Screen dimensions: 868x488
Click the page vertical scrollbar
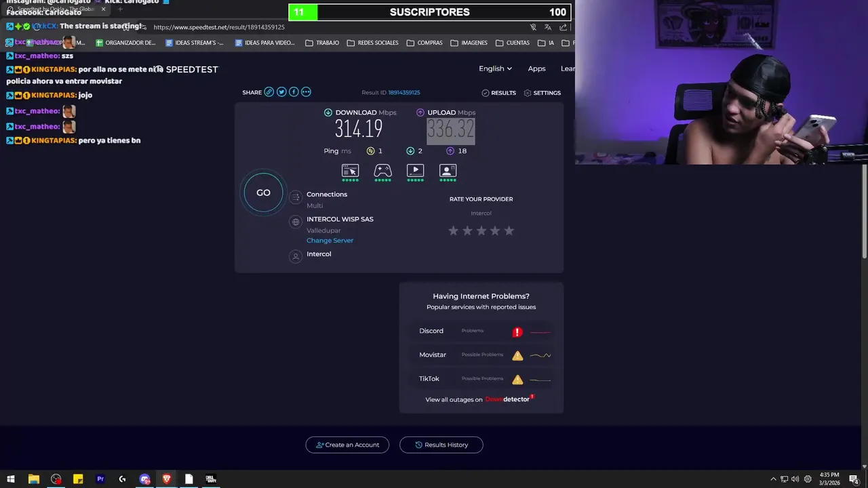(865, 210)
